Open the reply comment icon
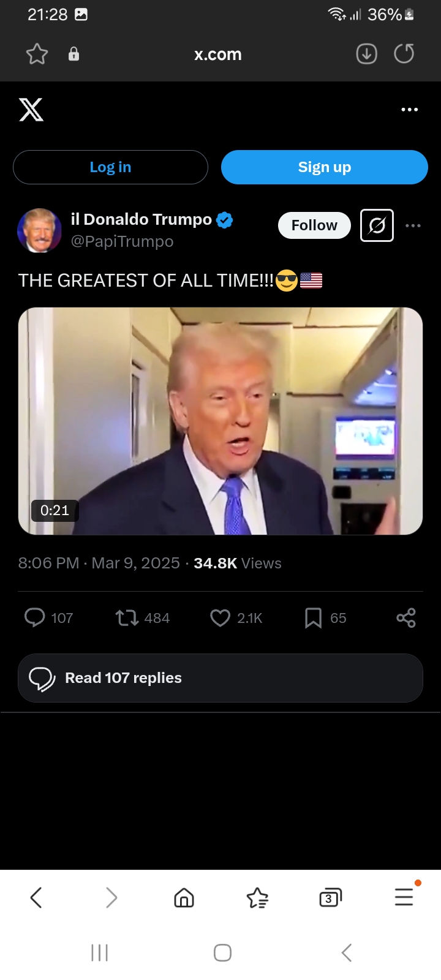 34,617
